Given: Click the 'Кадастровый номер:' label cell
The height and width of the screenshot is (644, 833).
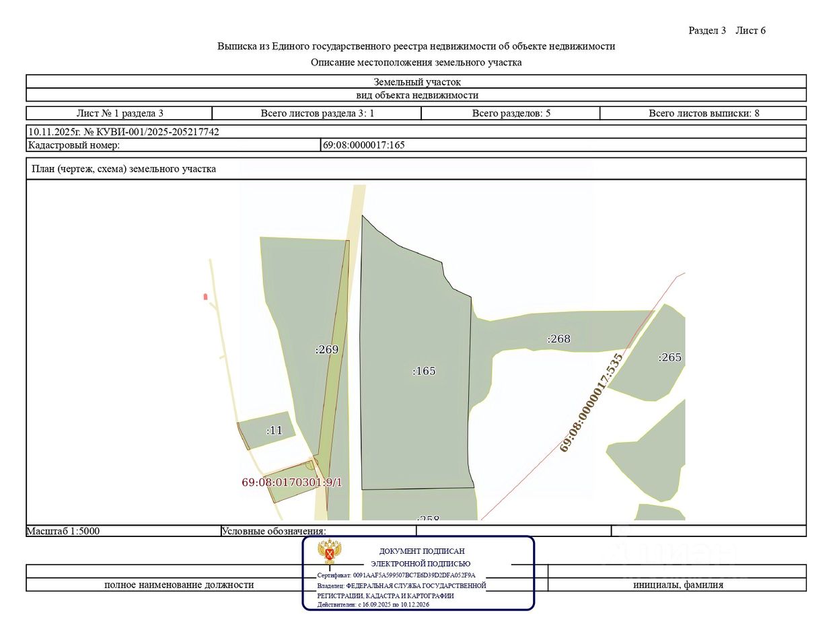Looking at the screenshot, I should pos(174,145).
